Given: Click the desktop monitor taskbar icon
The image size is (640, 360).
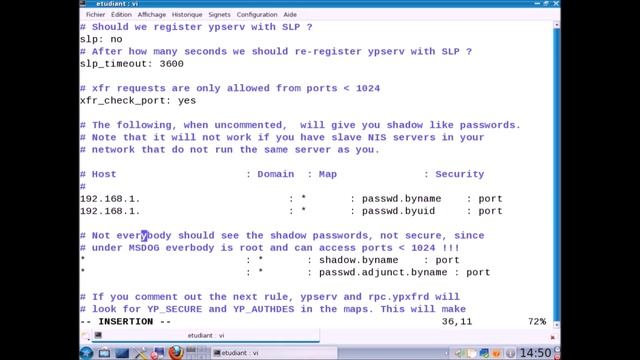Looking at the screenshot, I should pos(122,353).
